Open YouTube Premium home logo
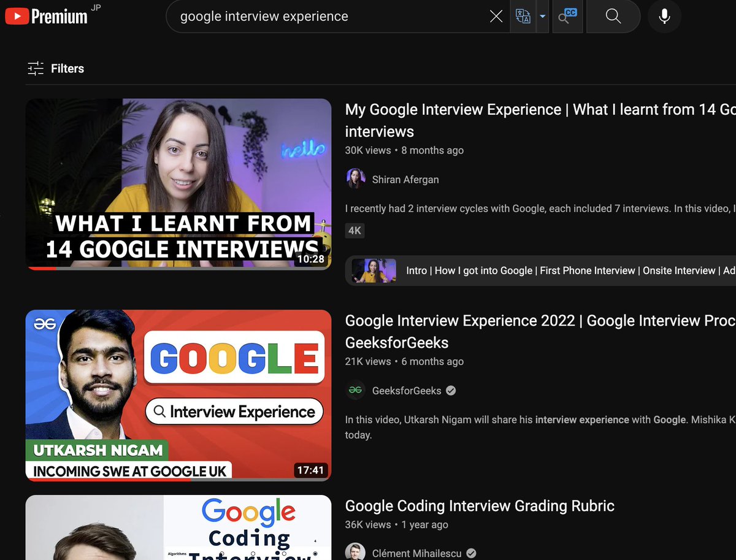Screen dimensions: 736x560 click(x=47, y=16)
